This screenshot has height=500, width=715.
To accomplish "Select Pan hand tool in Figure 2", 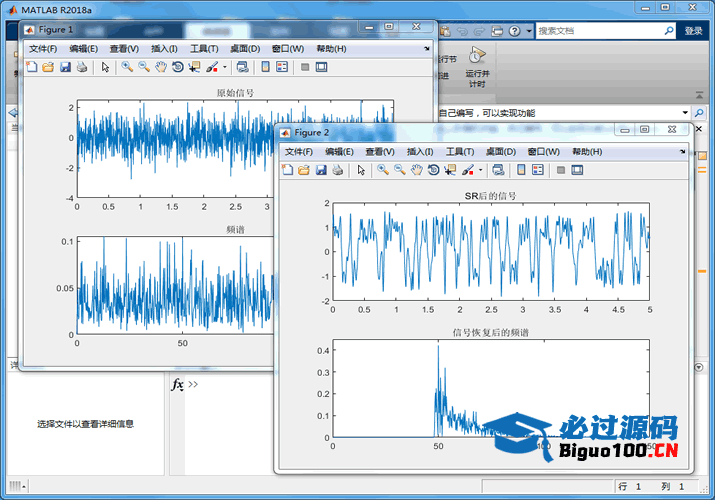I will [x=416, y=170].
